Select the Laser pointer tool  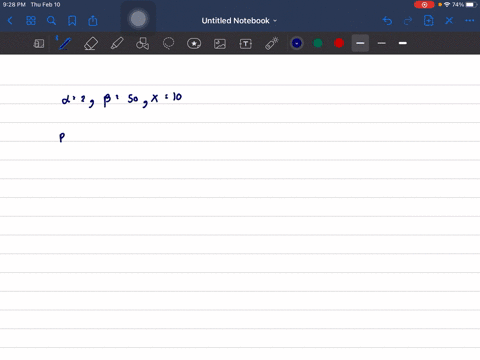[272, 43]
